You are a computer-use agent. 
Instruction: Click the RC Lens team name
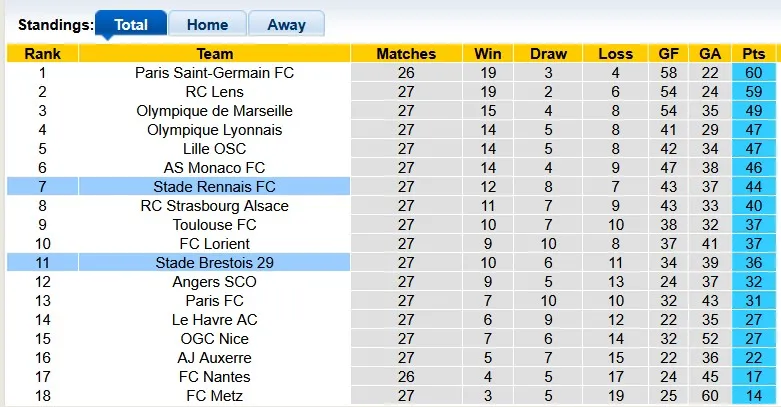pos(214,92)
